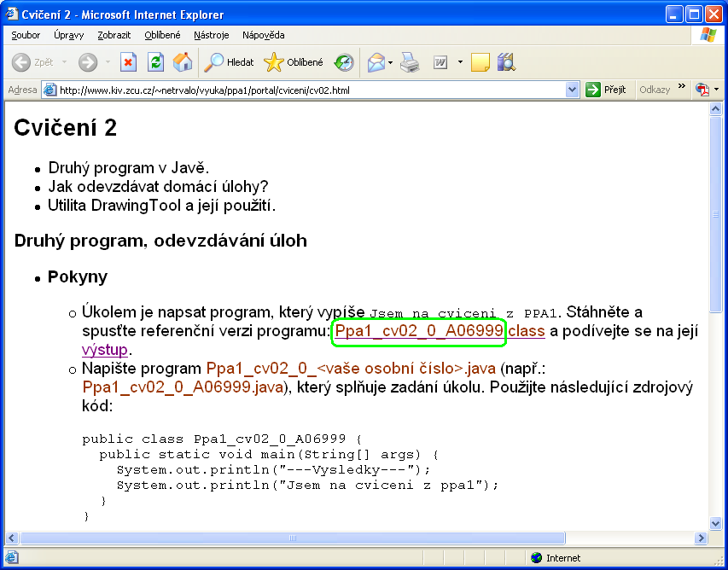Click the heading 'Druhý program, odevzdávání úloh'
Screen dimensions: 728x570
pyautogui.click(x=160, y=241)
